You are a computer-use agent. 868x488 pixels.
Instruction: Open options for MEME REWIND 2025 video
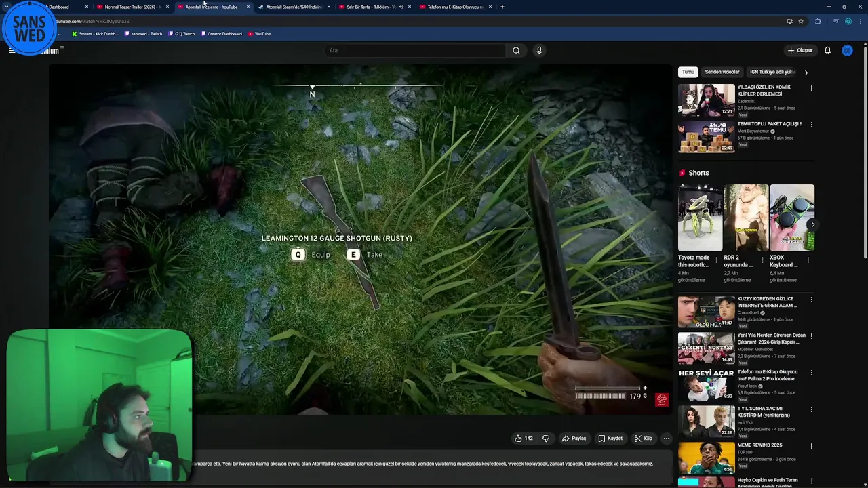click(x=811, y=446)
